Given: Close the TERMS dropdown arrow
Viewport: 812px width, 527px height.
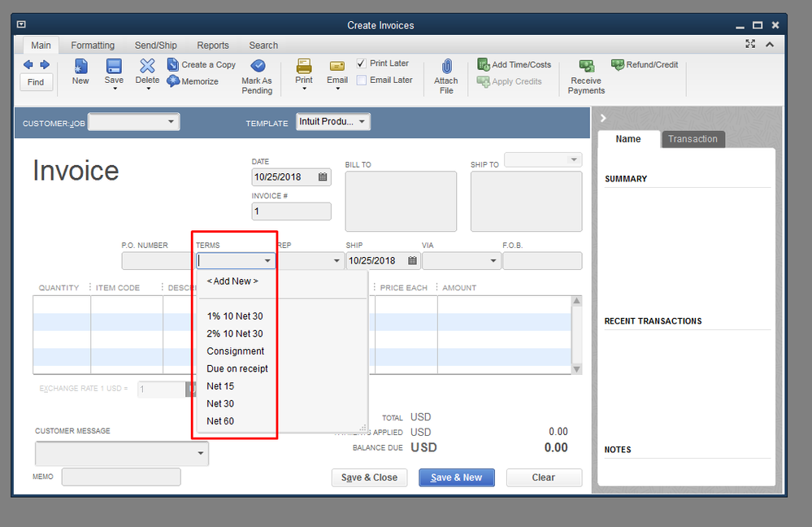Looking at the screenshot, I should pos(267,260).
